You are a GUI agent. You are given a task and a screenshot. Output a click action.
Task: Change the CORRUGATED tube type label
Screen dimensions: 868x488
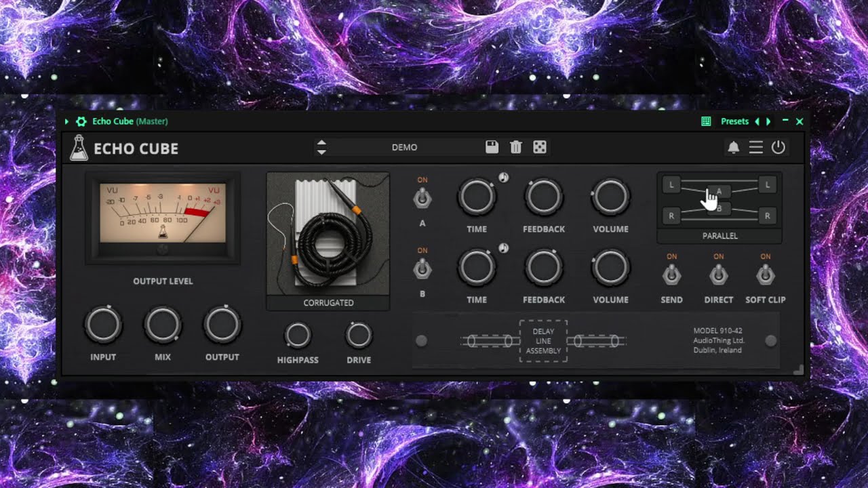[328, 303]
